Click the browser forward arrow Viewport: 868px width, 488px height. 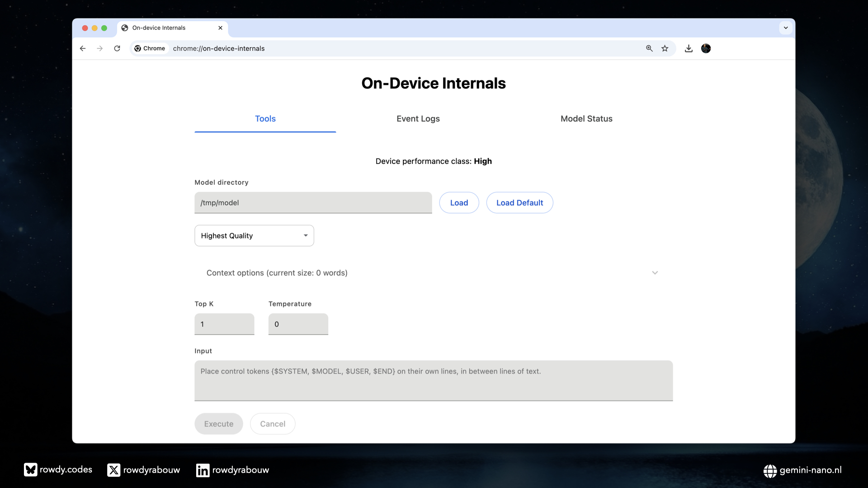click(100, 48)
